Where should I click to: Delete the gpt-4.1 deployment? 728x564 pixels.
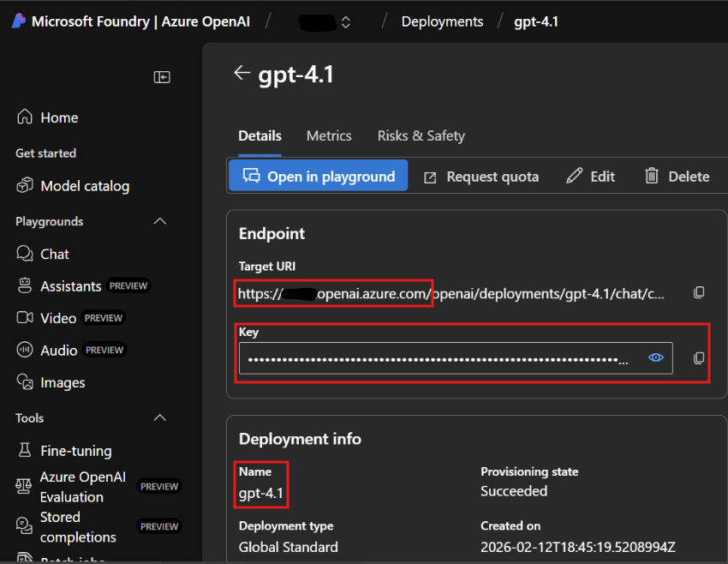677,177
